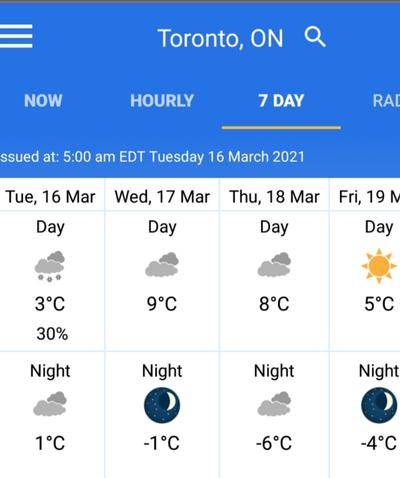Select Friday daytime sun icon
The height and width of the screenshot is (478, 400).
[379, 266]
